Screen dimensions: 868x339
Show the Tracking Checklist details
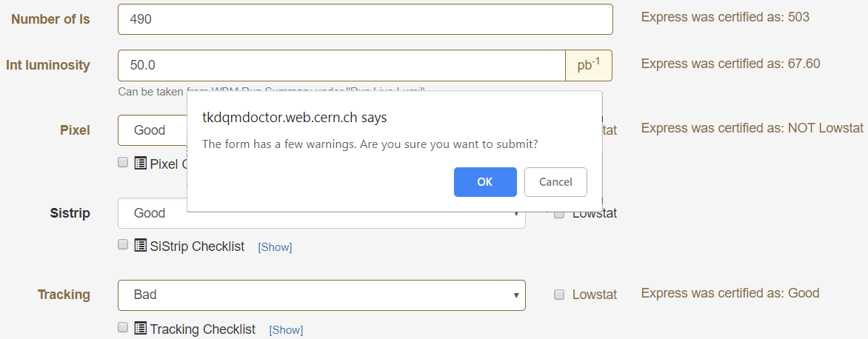(x=286, y=330)
